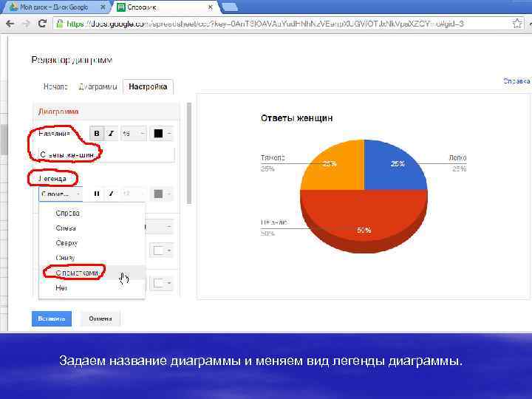Click the chart title 'Ответы женщин'

[296, 118]
